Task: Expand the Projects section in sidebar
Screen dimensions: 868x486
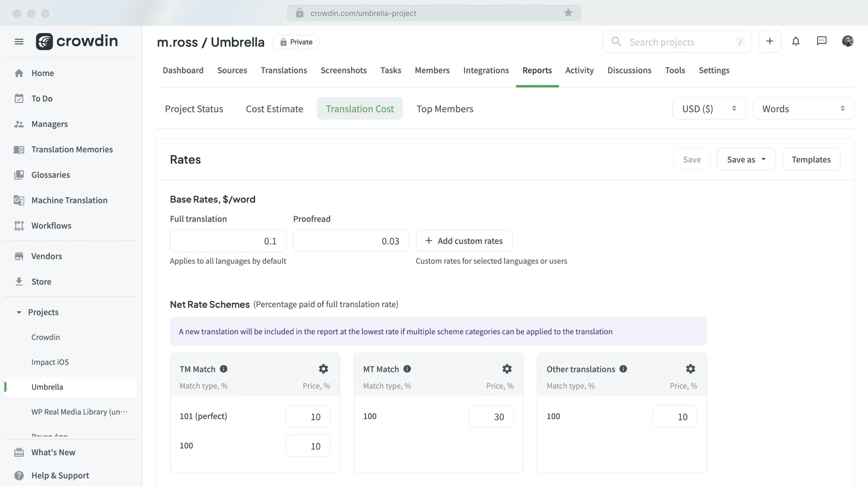Action: pos(18,312)
